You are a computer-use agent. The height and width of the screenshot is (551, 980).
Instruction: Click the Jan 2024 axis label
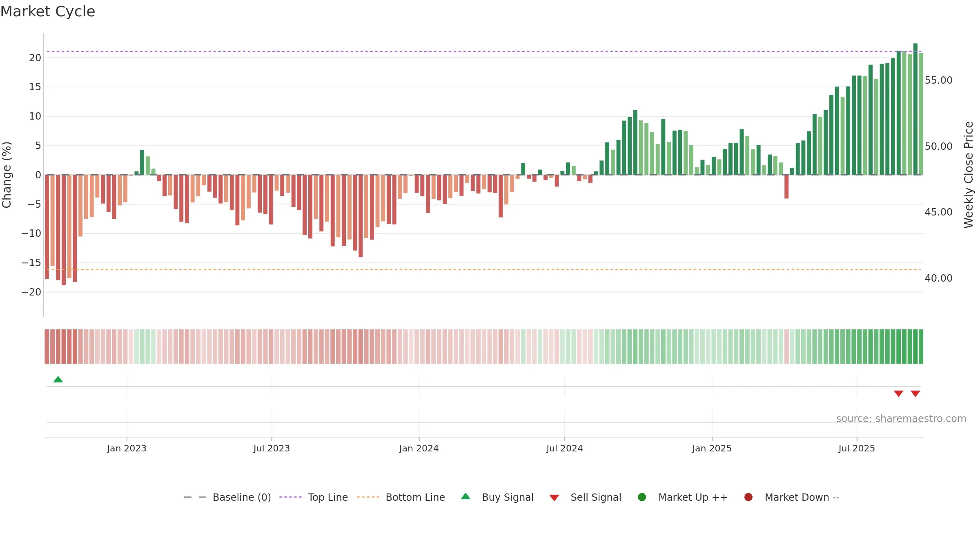419,448
